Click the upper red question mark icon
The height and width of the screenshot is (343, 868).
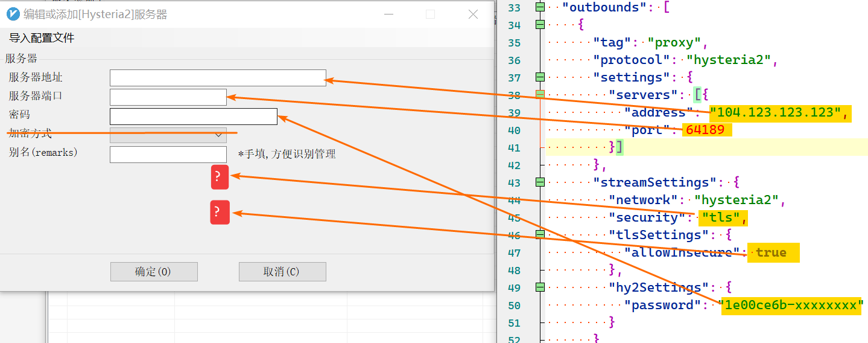tap(220, 177)
